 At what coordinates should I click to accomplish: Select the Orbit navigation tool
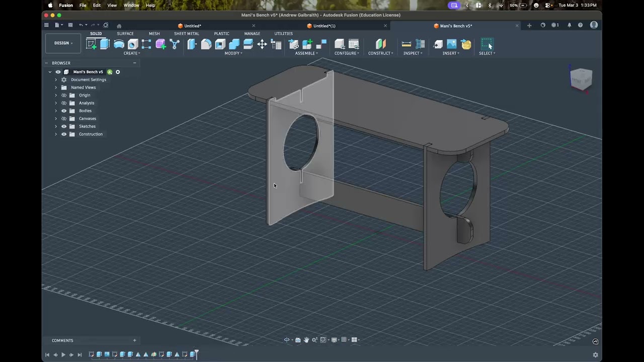[x=287, y=340]
